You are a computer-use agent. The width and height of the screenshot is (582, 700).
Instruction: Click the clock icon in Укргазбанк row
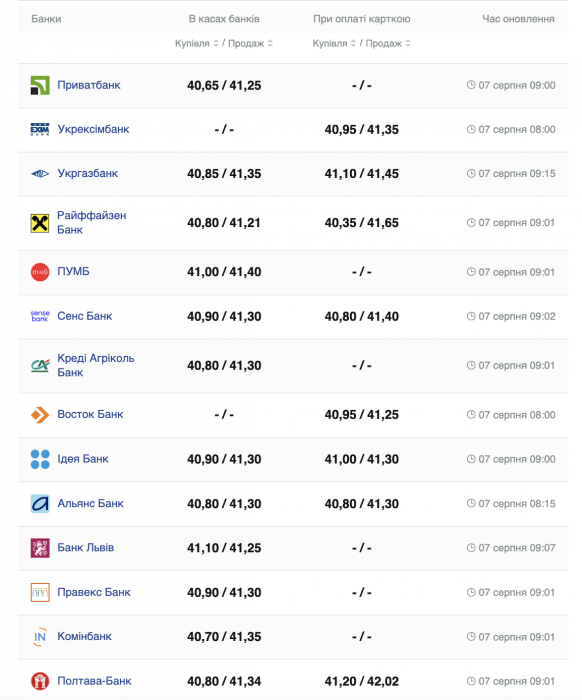(x=471, y=174)
